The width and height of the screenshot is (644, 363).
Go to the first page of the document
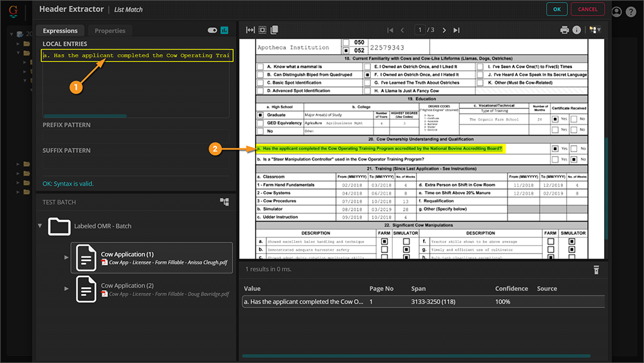(x=390, y=30)
